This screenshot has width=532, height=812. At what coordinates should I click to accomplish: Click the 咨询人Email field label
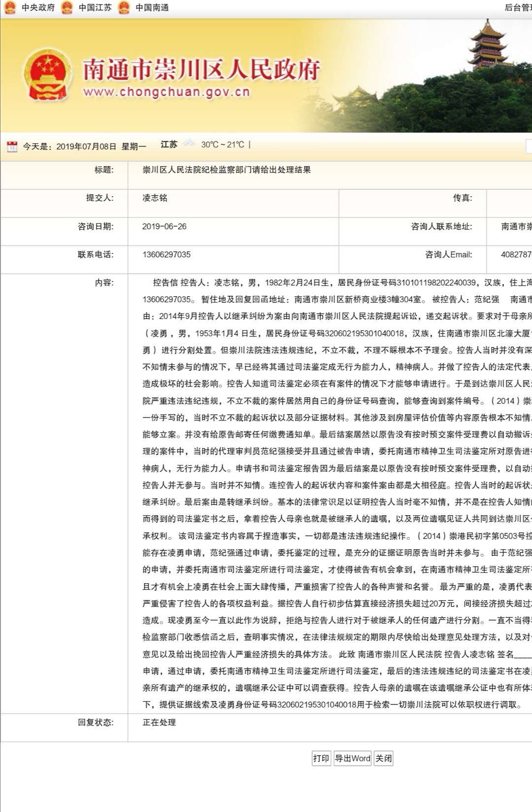tap(448, 254)
